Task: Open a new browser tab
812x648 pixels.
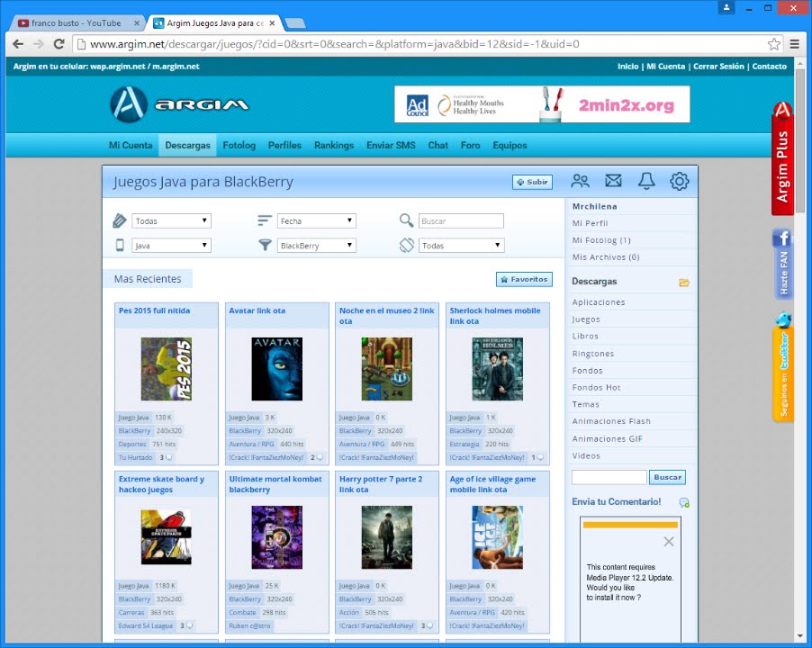Action: [295, 23]
